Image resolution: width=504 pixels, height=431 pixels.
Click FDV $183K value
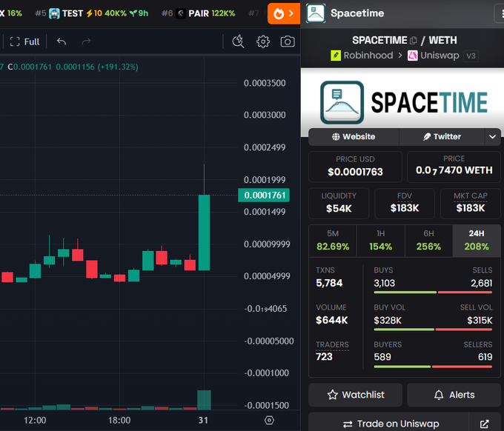[405, 208]
